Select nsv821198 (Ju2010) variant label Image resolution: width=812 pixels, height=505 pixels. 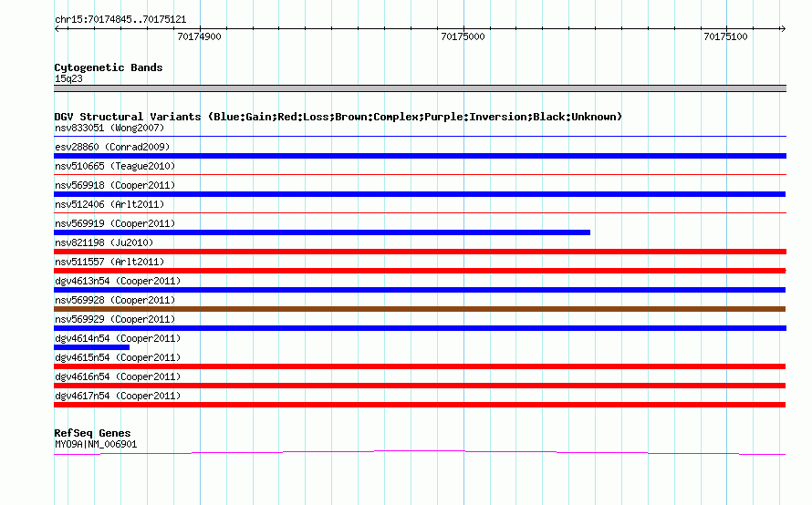tap(104, 242)
